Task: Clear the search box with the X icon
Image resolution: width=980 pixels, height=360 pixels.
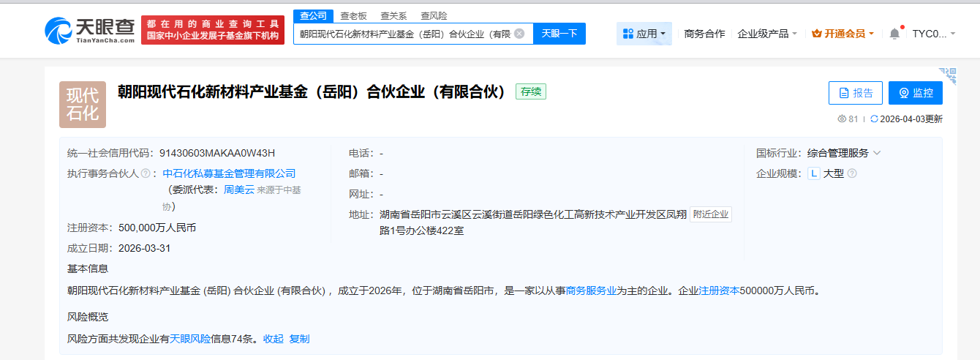Action: pos(519,34)
